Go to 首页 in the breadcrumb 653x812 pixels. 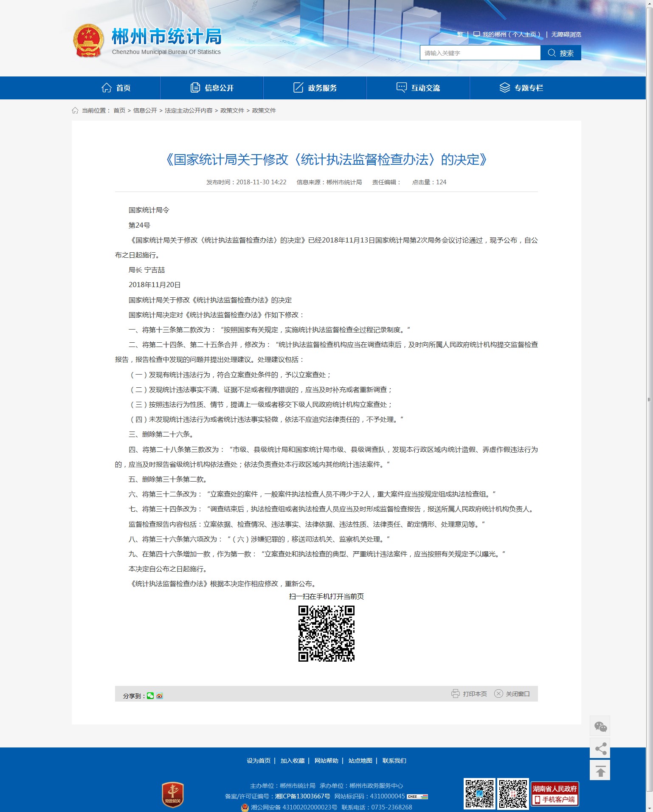tap(119, 110)
